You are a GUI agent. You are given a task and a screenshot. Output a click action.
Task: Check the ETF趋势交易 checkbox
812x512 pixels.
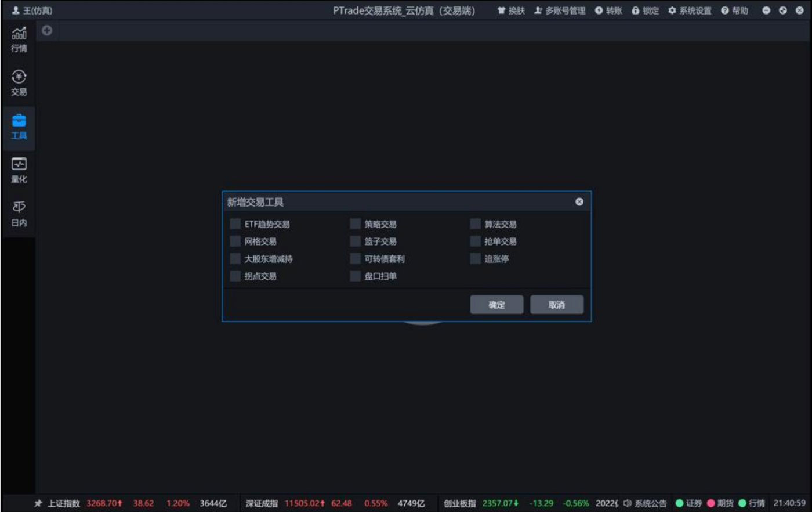[x=235, y=224]
